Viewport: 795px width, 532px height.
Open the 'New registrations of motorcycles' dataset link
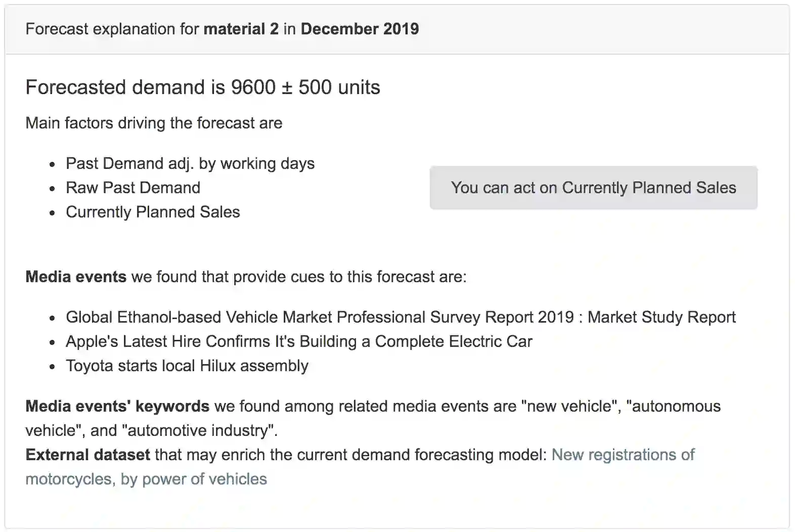623,455
